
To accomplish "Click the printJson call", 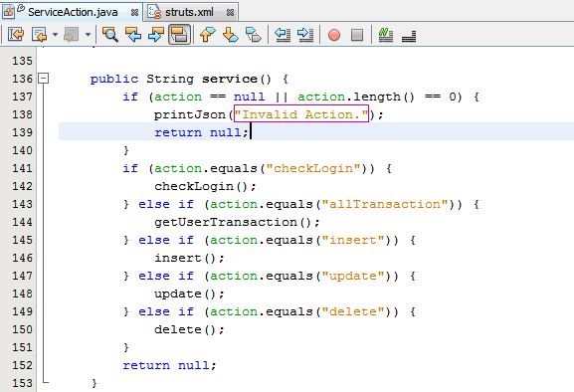I will [190, 114].
